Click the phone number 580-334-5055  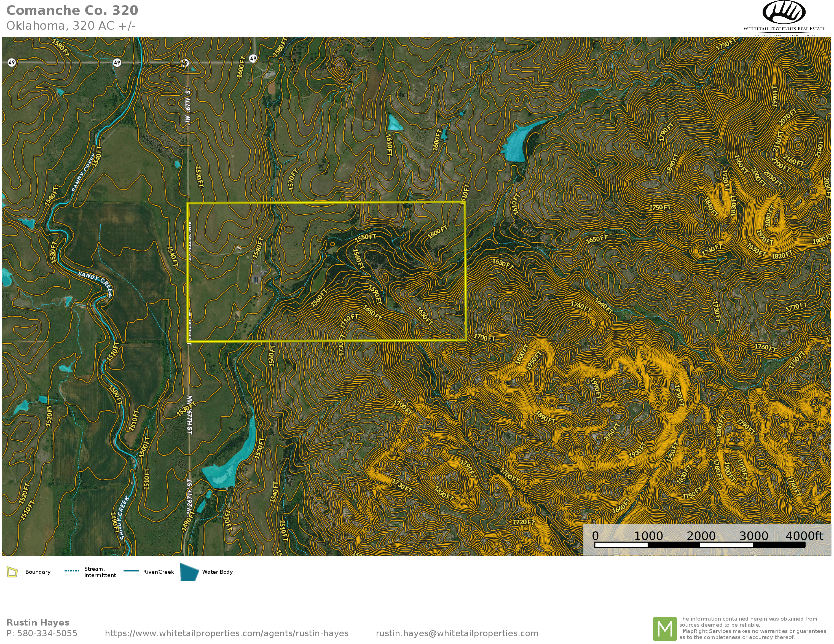pyautogui.click(x=47, y=633)
